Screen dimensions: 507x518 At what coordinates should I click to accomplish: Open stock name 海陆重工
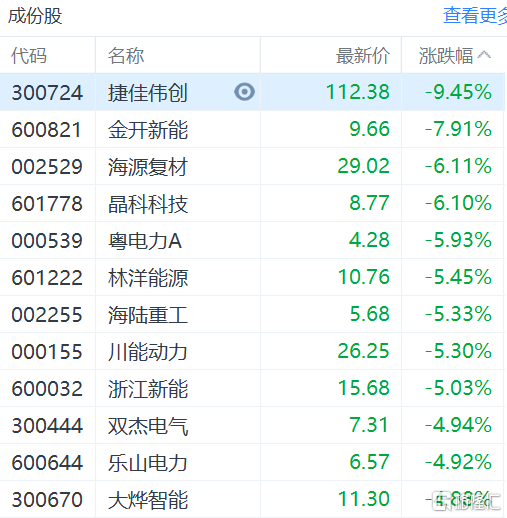point(148,314)
